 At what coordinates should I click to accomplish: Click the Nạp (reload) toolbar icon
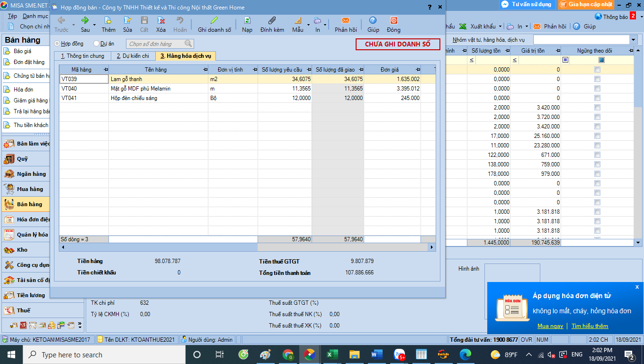point(247,21)
